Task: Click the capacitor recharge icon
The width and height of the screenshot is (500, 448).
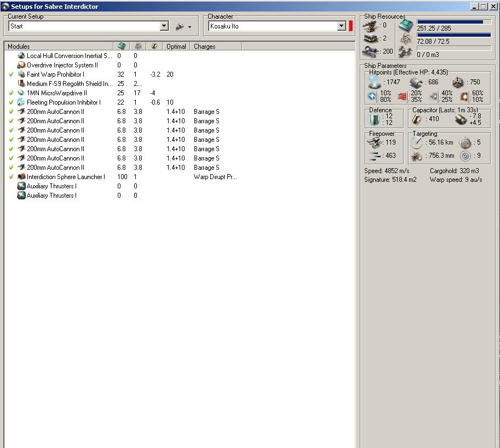Action: click(461, 119)
